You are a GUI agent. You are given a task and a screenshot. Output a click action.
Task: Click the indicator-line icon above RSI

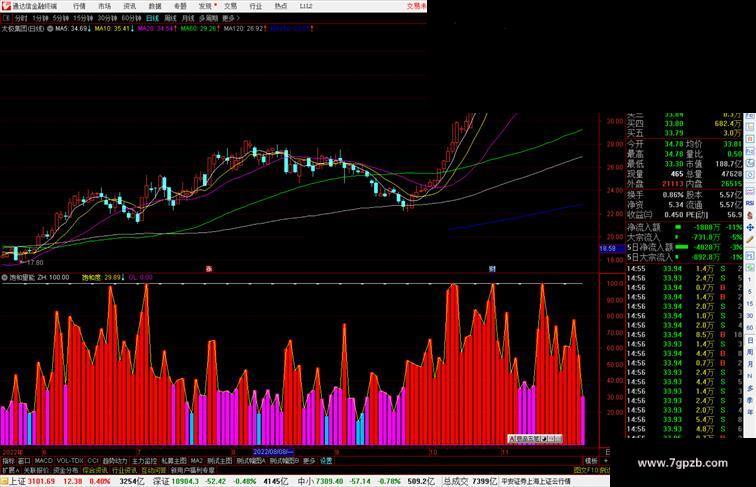(x=750, y=191)
